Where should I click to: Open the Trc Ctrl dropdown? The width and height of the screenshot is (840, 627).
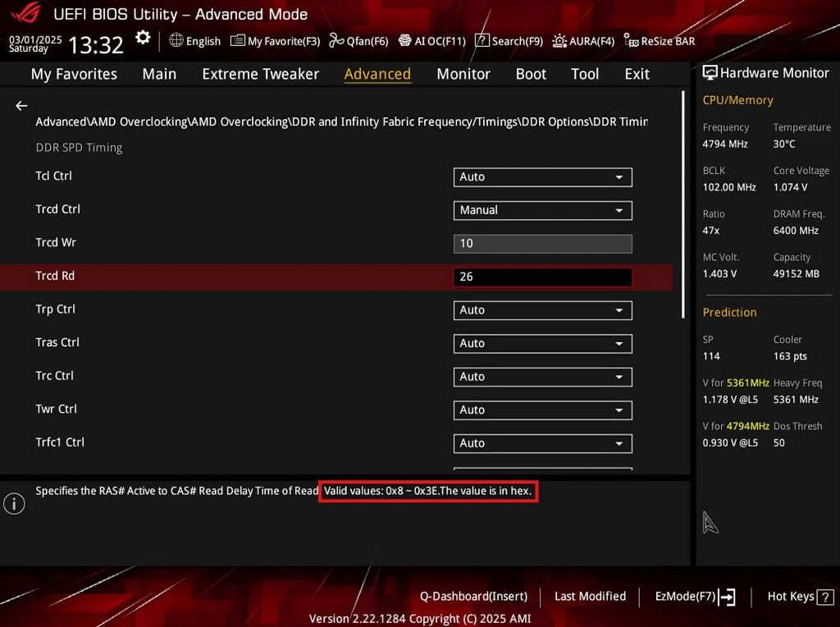(x=543, y=377)
